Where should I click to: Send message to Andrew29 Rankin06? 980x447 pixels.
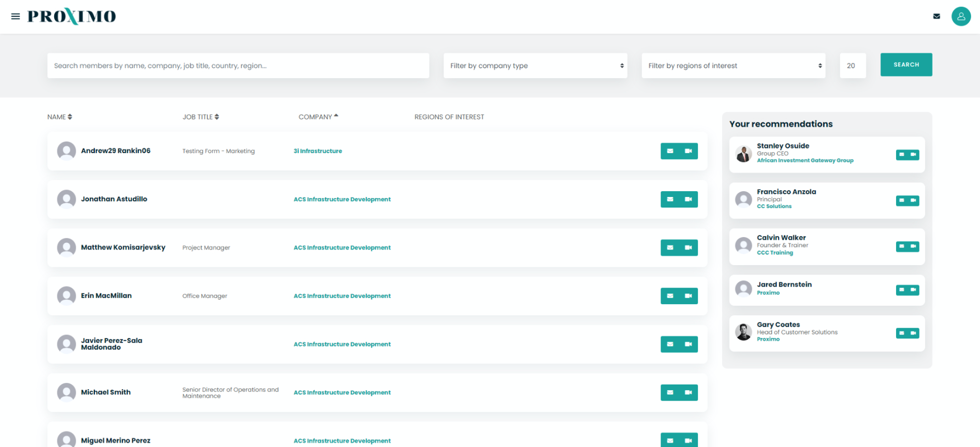[x=670, y=151]
